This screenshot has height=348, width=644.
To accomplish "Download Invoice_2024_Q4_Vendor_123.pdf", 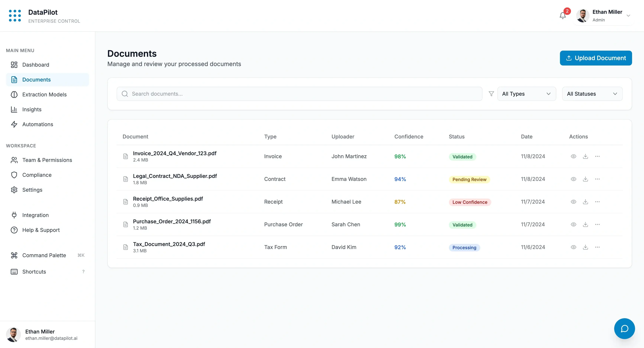I will [585, 156].
